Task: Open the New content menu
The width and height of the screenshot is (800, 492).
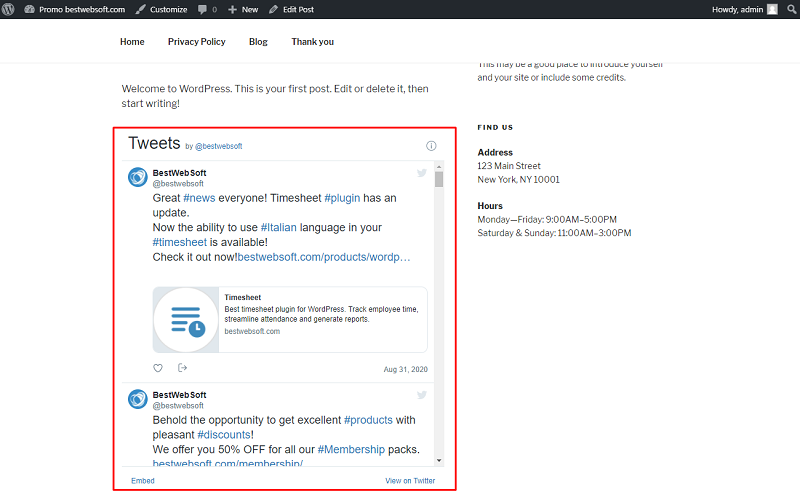Action: click(243, 9)
